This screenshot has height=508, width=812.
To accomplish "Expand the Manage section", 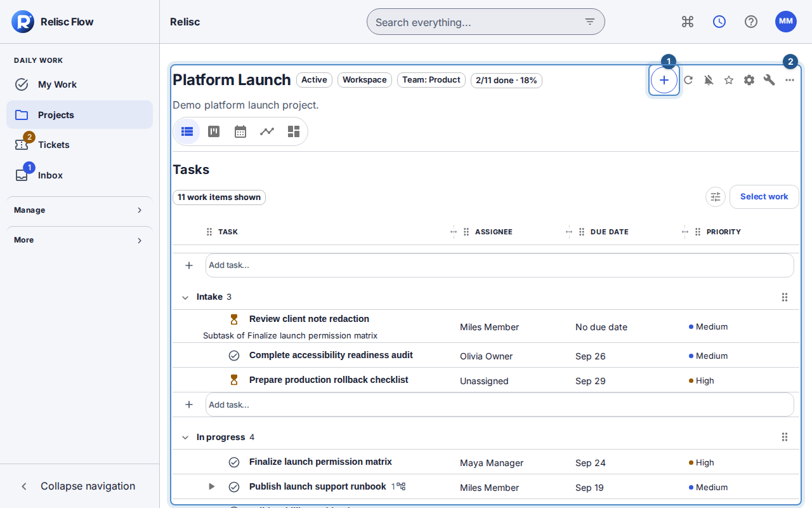I will point(79,210).
